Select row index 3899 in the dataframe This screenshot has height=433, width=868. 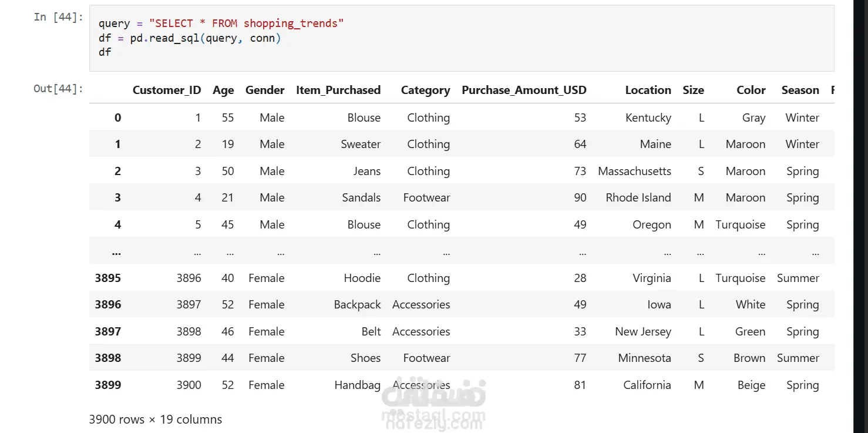pyautogui.click(x=108, y=385)
